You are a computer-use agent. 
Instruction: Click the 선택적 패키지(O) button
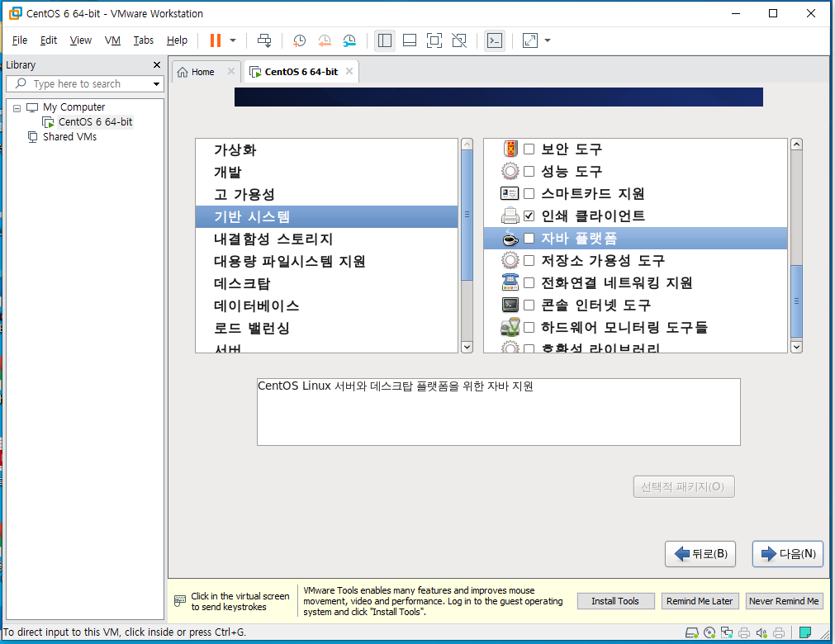684,487
